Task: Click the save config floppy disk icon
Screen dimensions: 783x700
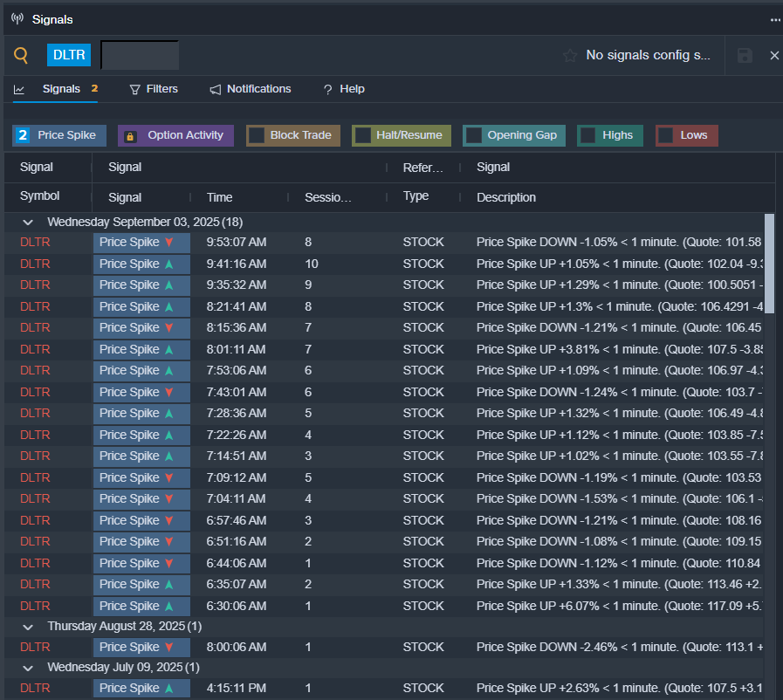Action: (745, 55)
